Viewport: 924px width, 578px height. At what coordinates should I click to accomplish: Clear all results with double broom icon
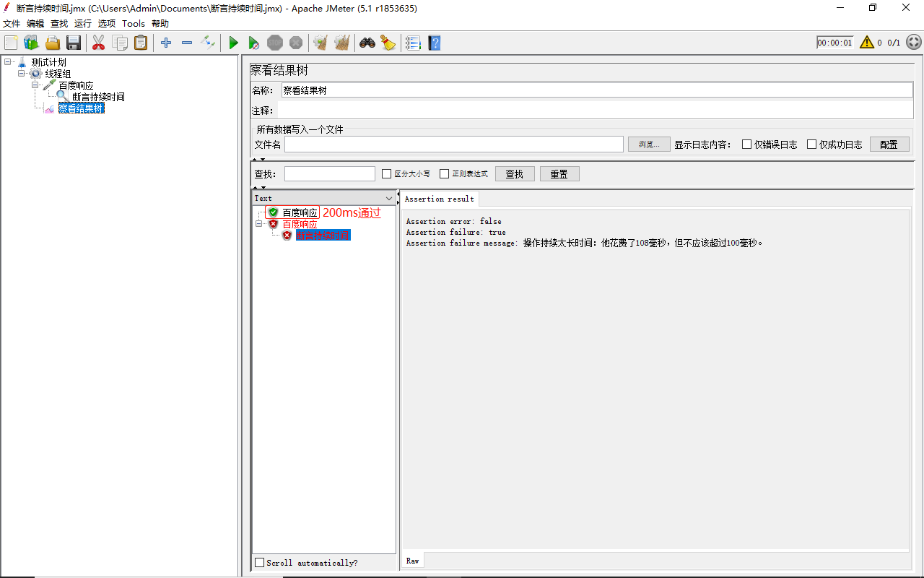[x=342, y=43]
